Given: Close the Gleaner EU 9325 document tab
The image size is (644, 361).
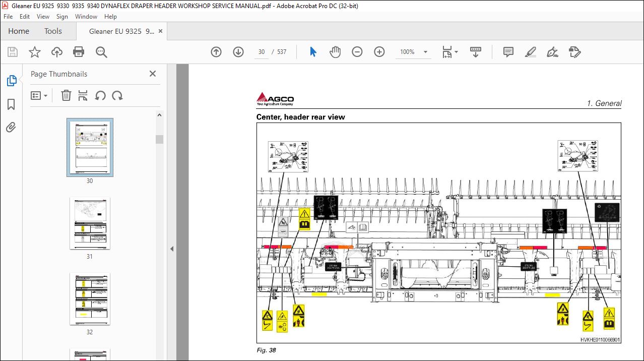Looking at the screenshot, I should (161, 31).
